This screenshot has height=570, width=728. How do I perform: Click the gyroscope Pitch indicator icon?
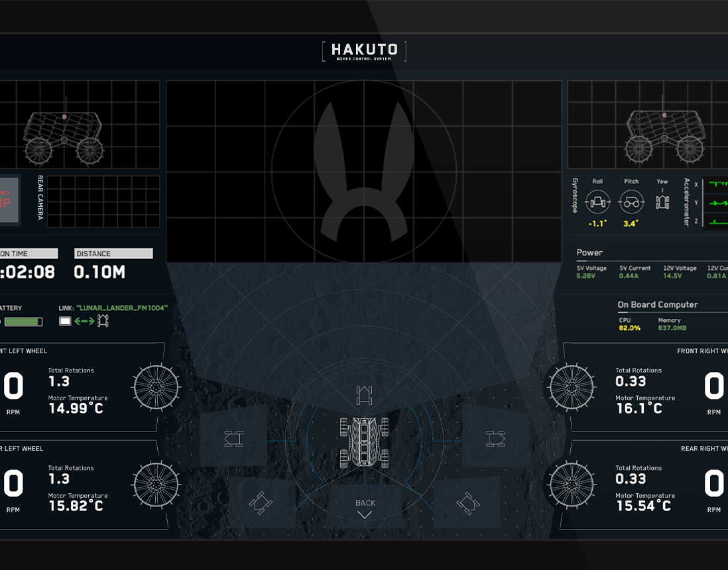pos(631,202)
